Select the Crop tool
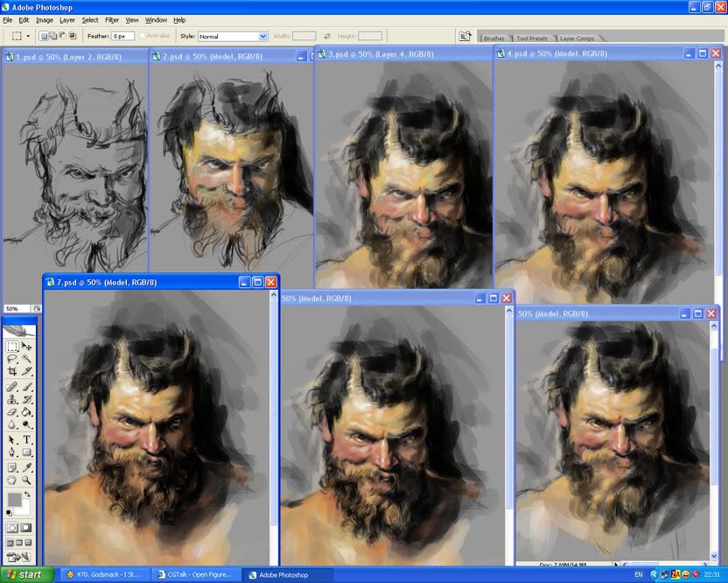The image size is (728, 583). tap(12, 372)
